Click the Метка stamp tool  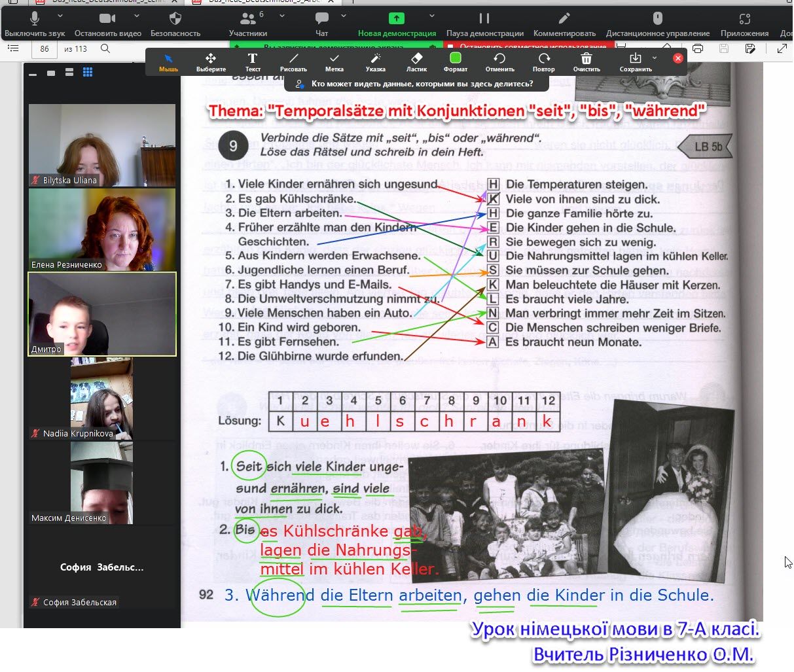334,62
